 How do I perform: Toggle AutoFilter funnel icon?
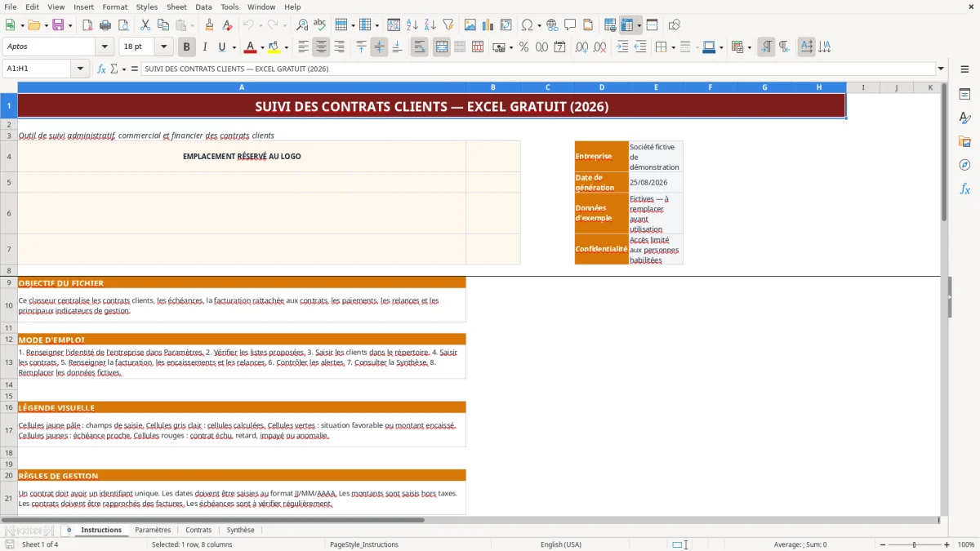pyautogui.click(x=448, y=25)
